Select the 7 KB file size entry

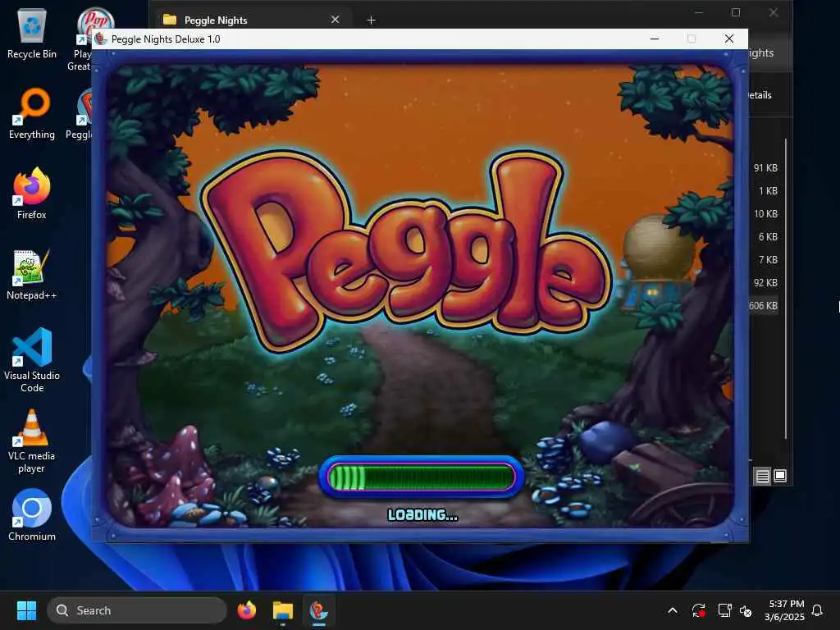tap(768, 260)
